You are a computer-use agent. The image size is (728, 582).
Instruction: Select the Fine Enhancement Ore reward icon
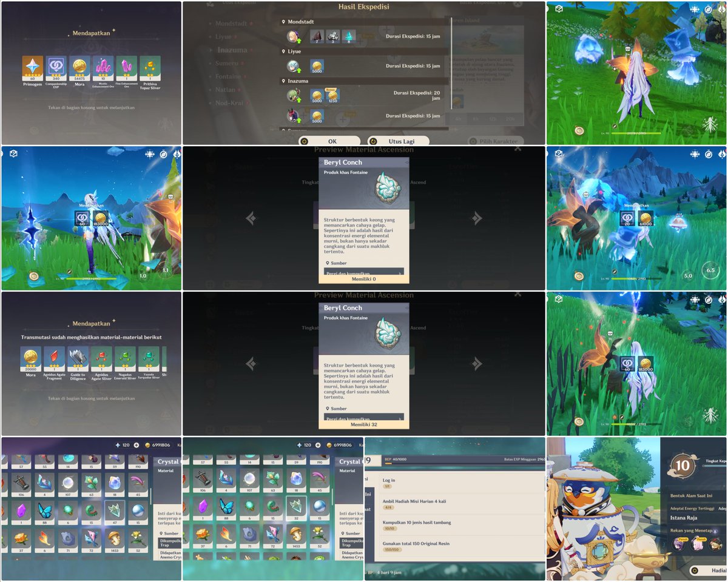tap(126, 69)
